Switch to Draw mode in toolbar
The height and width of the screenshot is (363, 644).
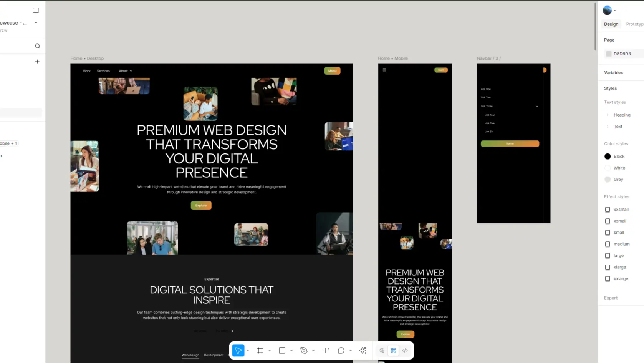(382, 350)
